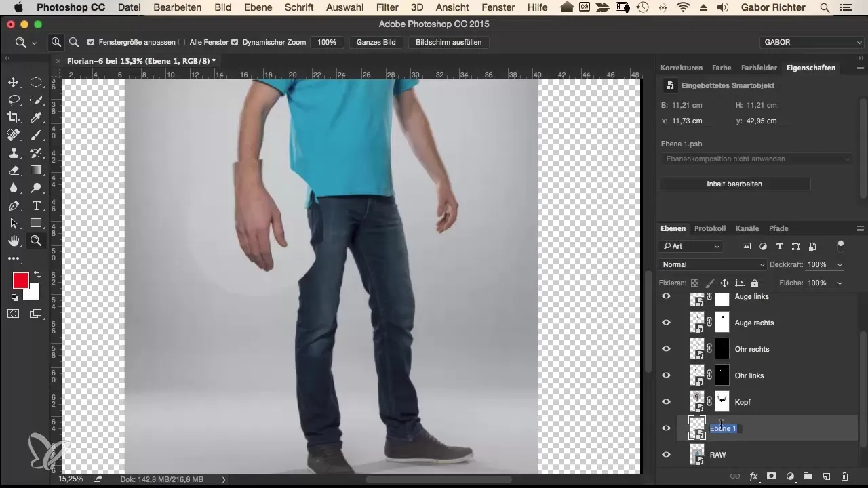Select the Zoom tool in toolbox
The image size is (868, 488).
click(x=36, y=241)
